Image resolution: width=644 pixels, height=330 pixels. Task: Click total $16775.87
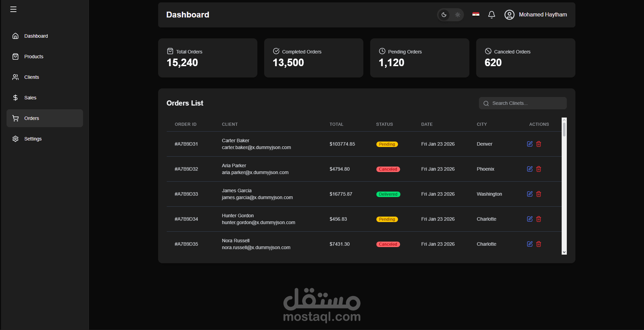pos(341,194)
